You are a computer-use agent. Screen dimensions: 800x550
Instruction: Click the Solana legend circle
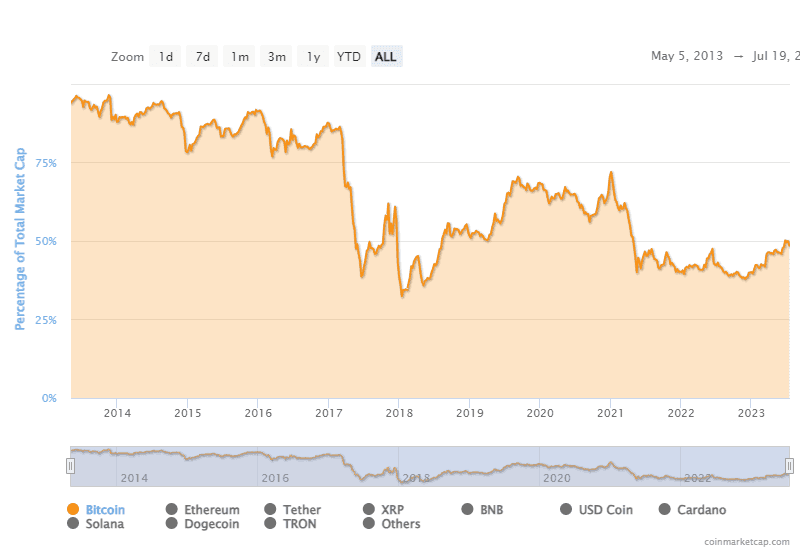(x=72, y=524)
